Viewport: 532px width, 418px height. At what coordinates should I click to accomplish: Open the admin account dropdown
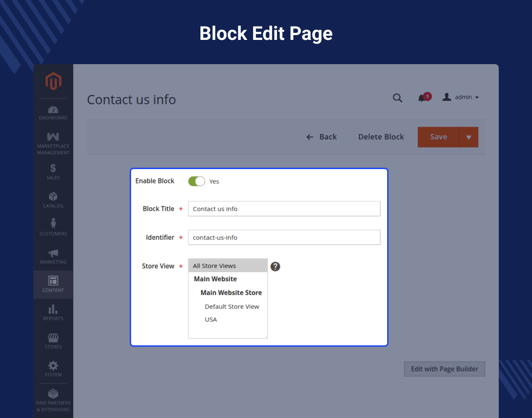pyautogui.click(x=460, y=97)
